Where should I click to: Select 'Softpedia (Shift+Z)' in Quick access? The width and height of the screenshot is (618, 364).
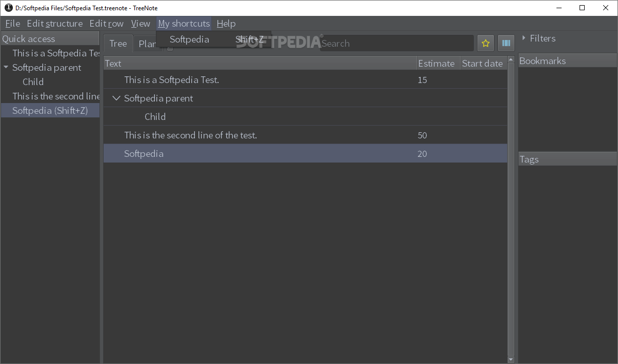coord(50,111)
